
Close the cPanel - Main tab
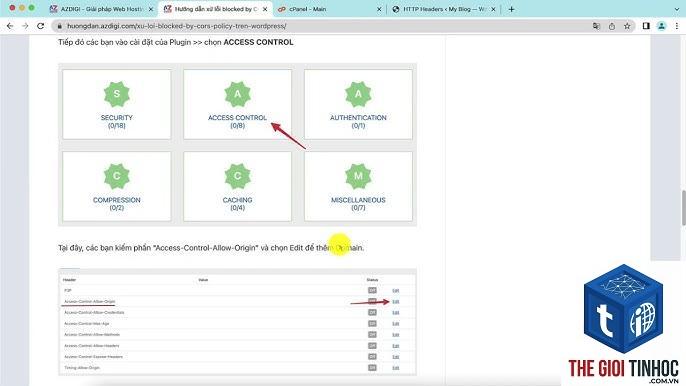[379, 9]
